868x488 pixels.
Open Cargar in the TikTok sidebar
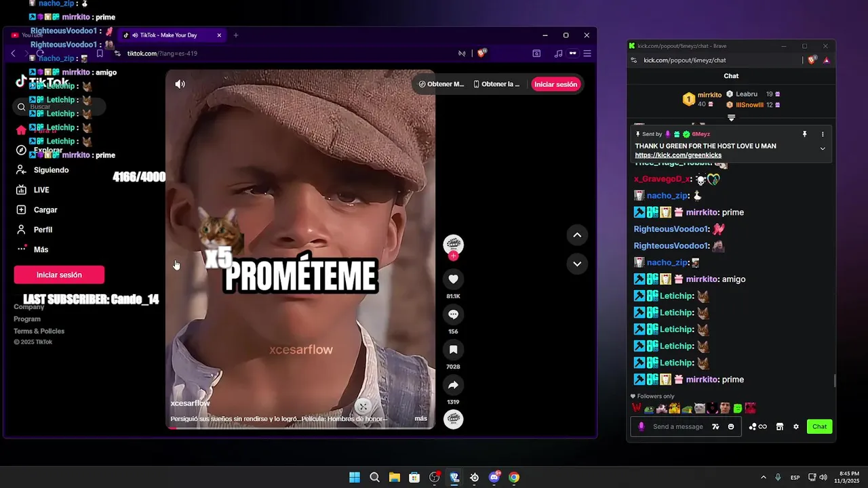coord(37,210)
